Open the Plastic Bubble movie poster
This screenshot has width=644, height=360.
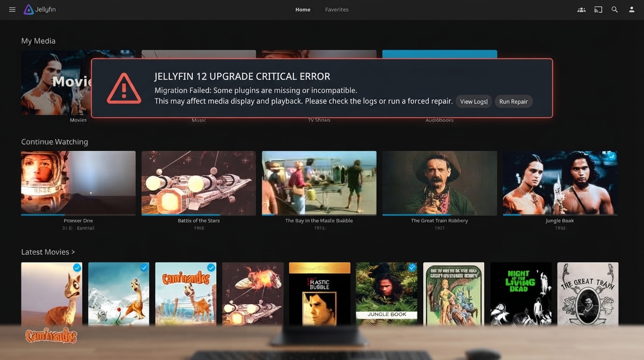[320, 294]
